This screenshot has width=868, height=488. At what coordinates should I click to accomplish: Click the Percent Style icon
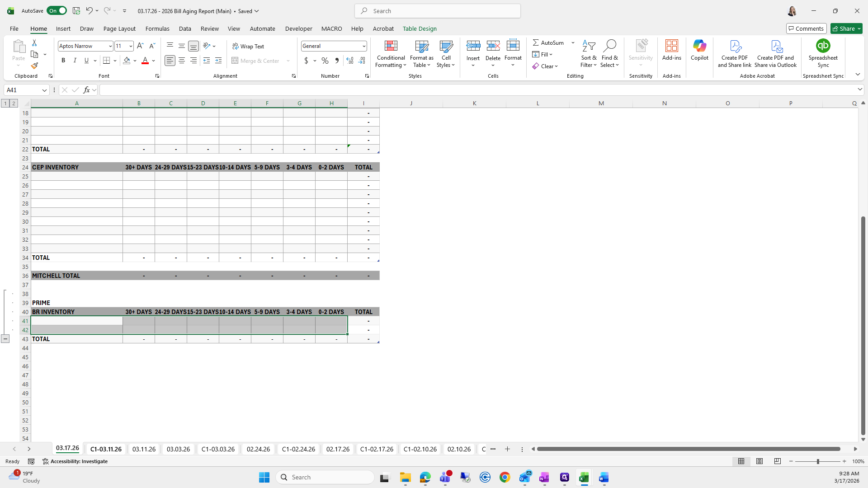[325, 61]
